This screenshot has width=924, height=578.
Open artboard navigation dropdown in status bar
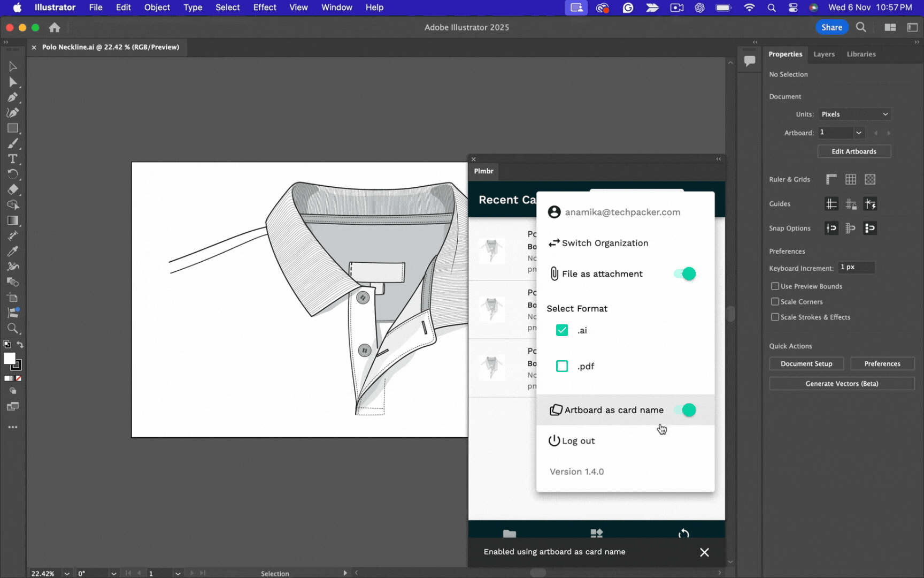[178, 573]
